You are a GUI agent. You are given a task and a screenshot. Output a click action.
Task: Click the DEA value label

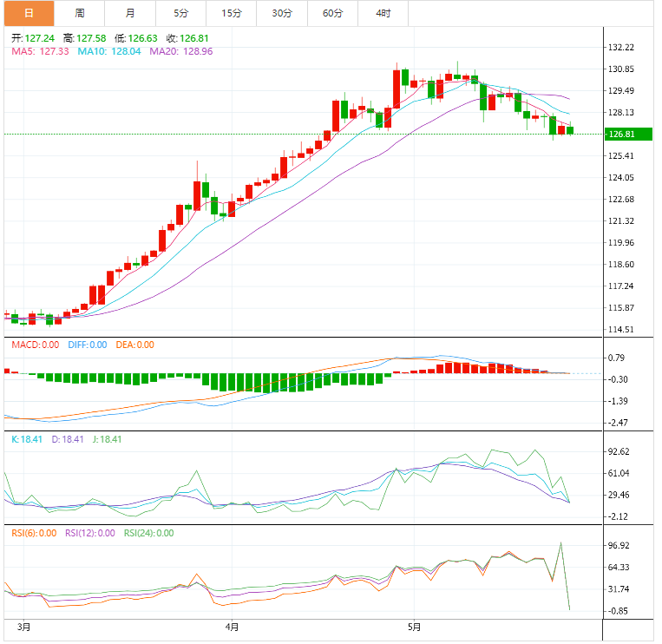click(x=134, y=345)
